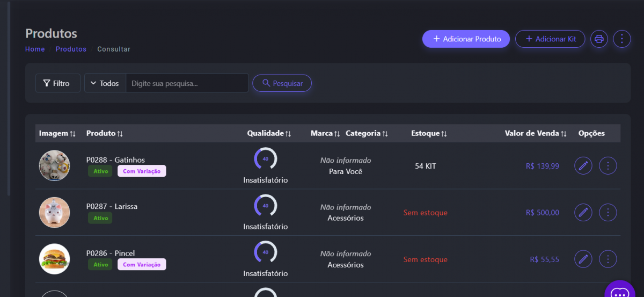Edit product P0286 Pincel with pencil icon

583,259
